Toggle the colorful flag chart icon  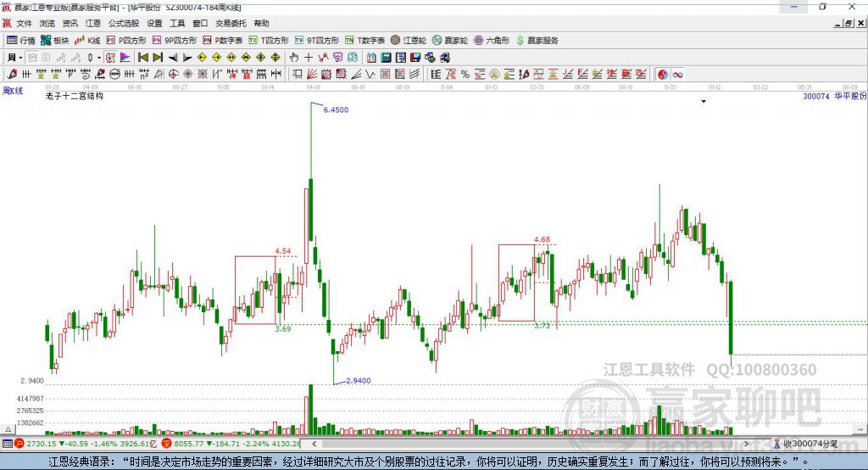125,58
